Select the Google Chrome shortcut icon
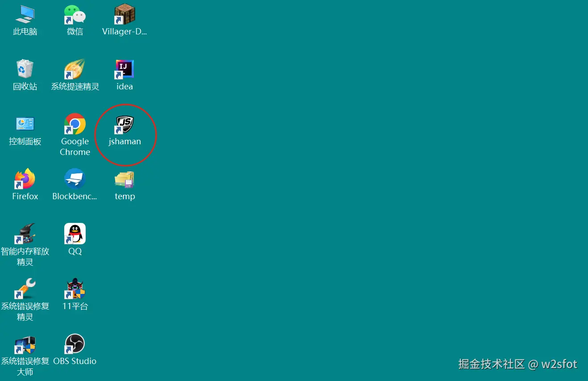 (x=75, y=124)
